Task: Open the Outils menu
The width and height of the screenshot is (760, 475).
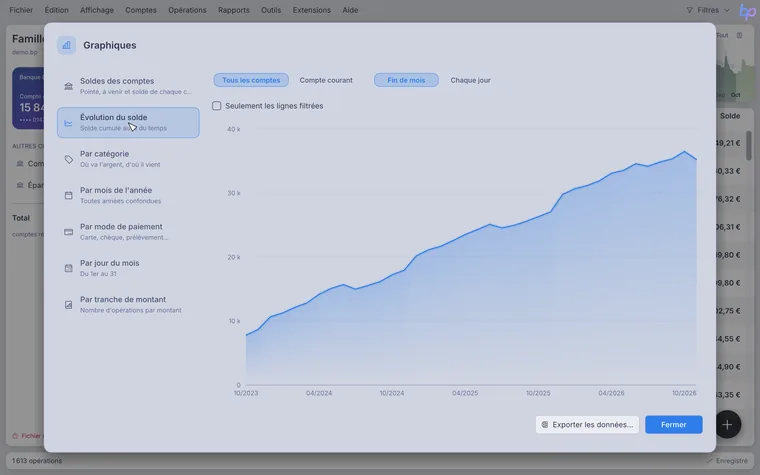Action: coord(271,10)
